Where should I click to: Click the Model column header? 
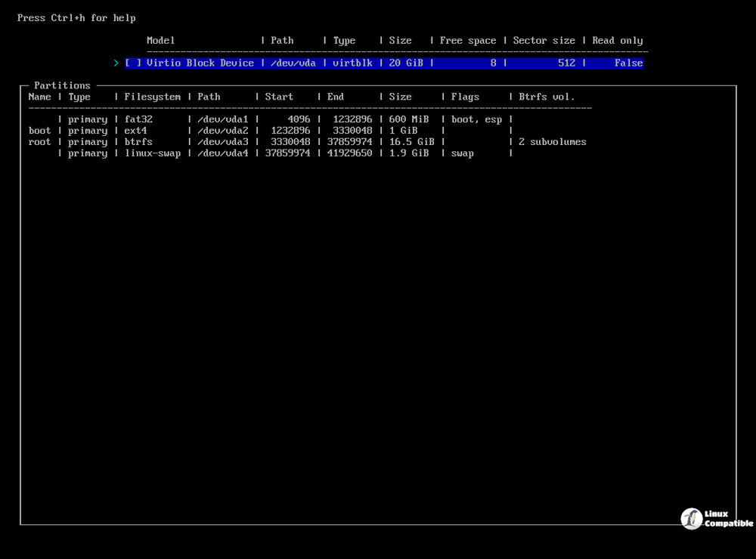coord(160,40)
